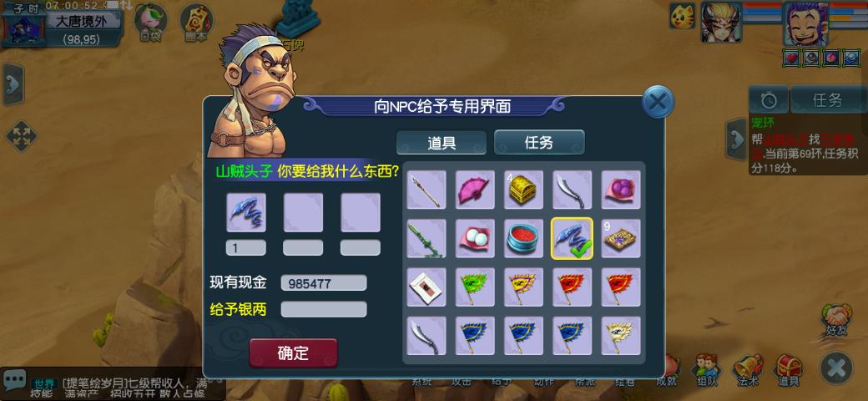This screenshot has width=868, height=401.
Task: Remove blue feather from first give slot
Action: tap(246, 212)
